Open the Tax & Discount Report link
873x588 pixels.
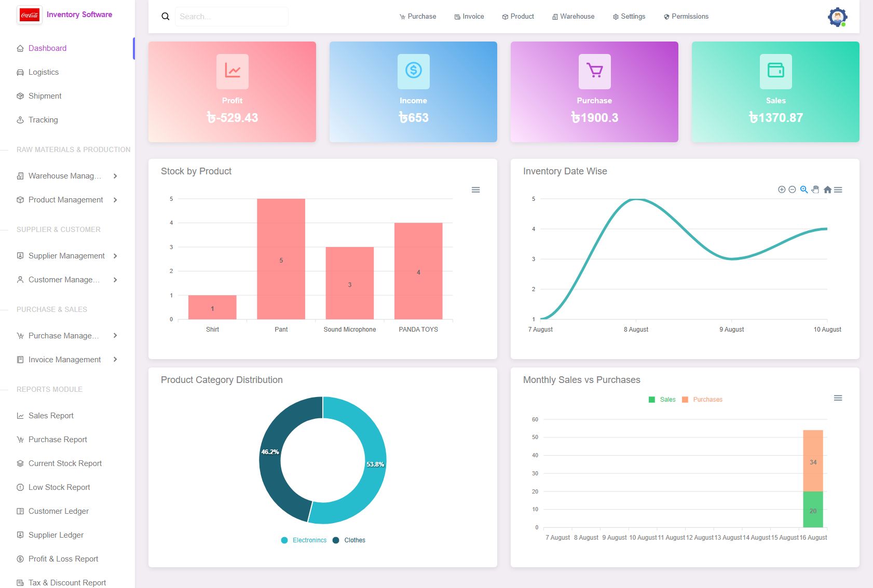(x=67, y=583)
